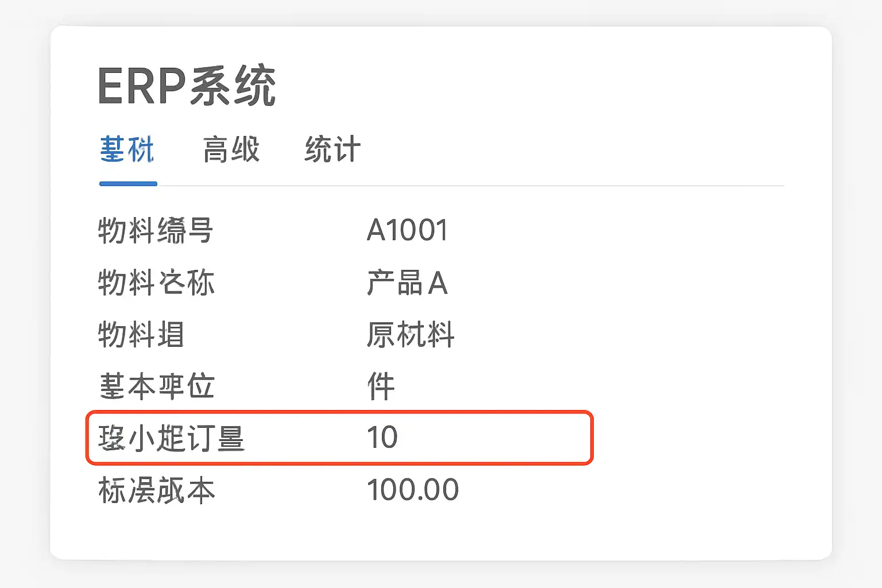
Task: Select the 件 unit value
Action: click(x=381, y=386)
